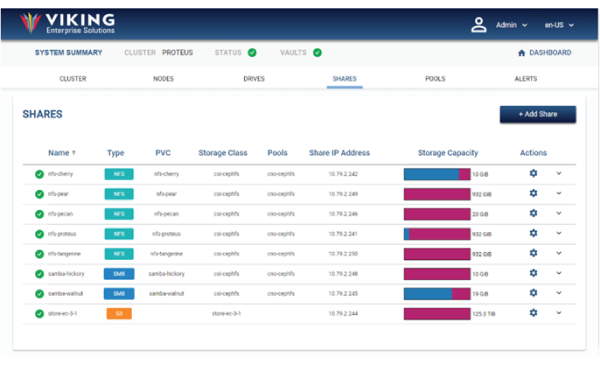Open settings gear for nfs-cherry
This screenshot has height=365, width=600.
pyautogui.click(x=533, y=173)
